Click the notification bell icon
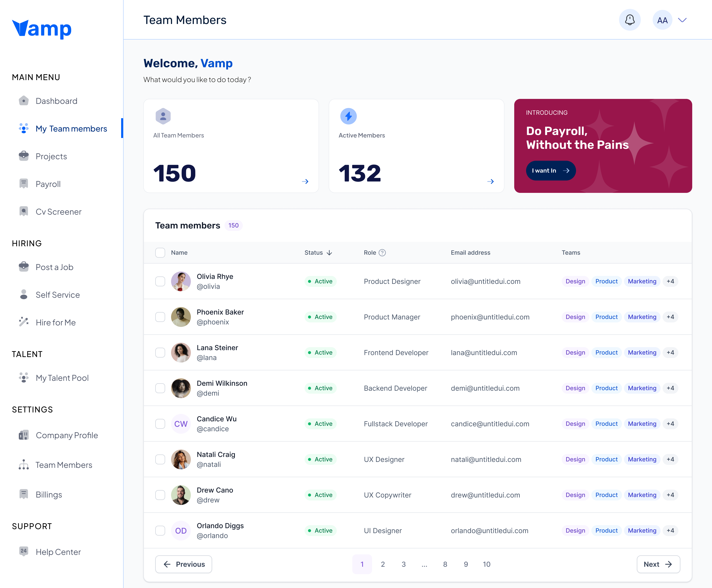The image size is (712, 588). [x=629, y=20]
